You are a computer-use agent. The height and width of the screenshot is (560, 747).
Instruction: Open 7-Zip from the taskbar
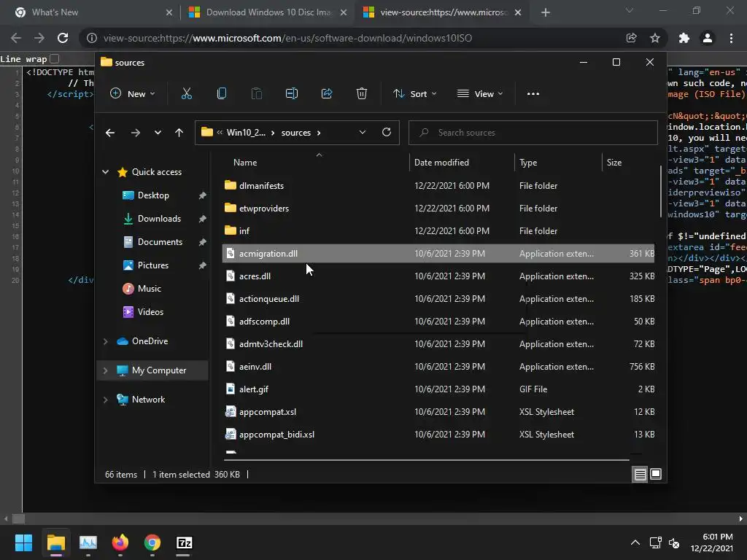click(x=184, y=542)
